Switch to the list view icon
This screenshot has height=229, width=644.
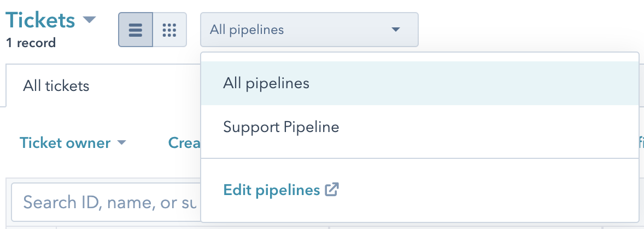click(x=136, y=30)
